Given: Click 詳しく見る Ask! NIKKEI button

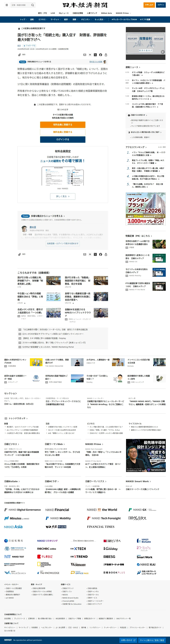Looking at the screenshot, I should (63, 196).
